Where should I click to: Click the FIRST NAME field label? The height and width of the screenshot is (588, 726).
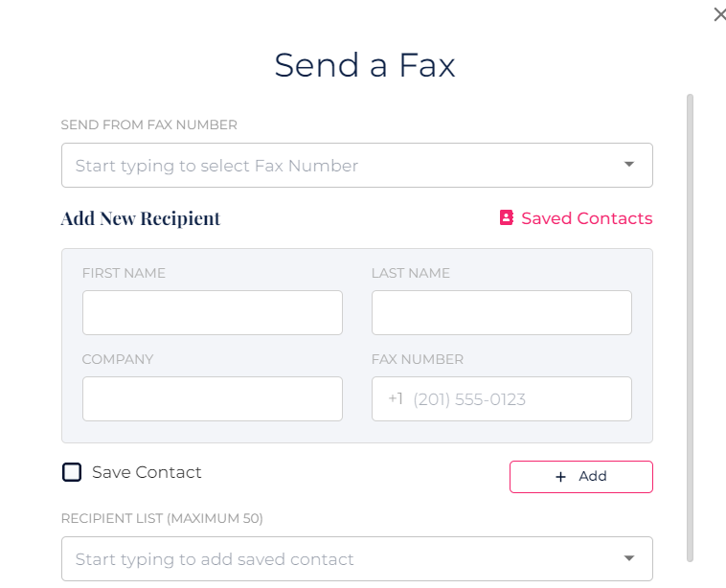tap(124, 273)
